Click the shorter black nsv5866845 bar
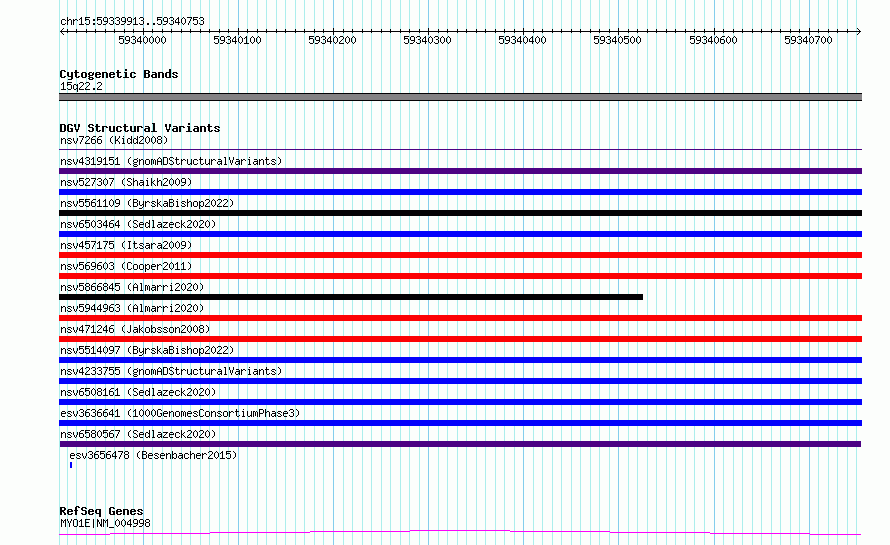890x545 pixels. [x=351, y=297]
